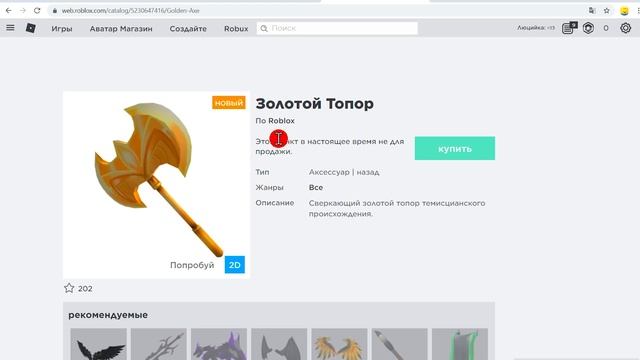Focus the Поиск search field

pyautogui.click(x=337, y=28)
